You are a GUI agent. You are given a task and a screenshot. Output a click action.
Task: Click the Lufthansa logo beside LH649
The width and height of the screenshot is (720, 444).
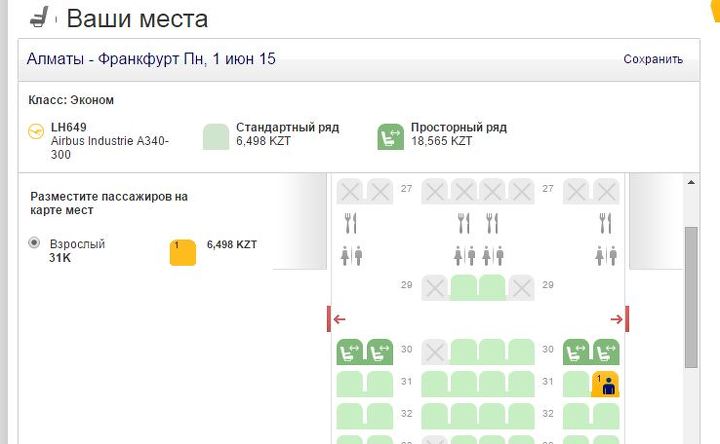38,130
